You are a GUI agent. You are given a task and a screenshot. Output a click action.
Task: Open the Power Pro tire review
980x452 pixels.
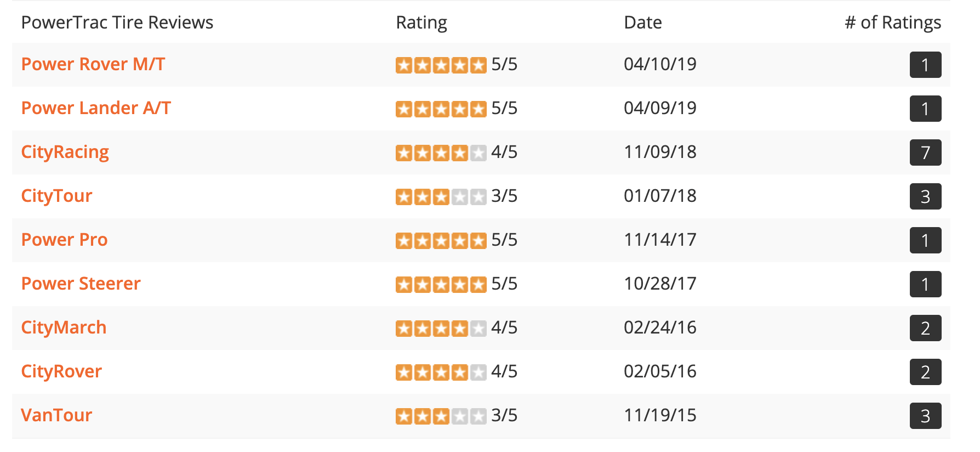(64, 240)
